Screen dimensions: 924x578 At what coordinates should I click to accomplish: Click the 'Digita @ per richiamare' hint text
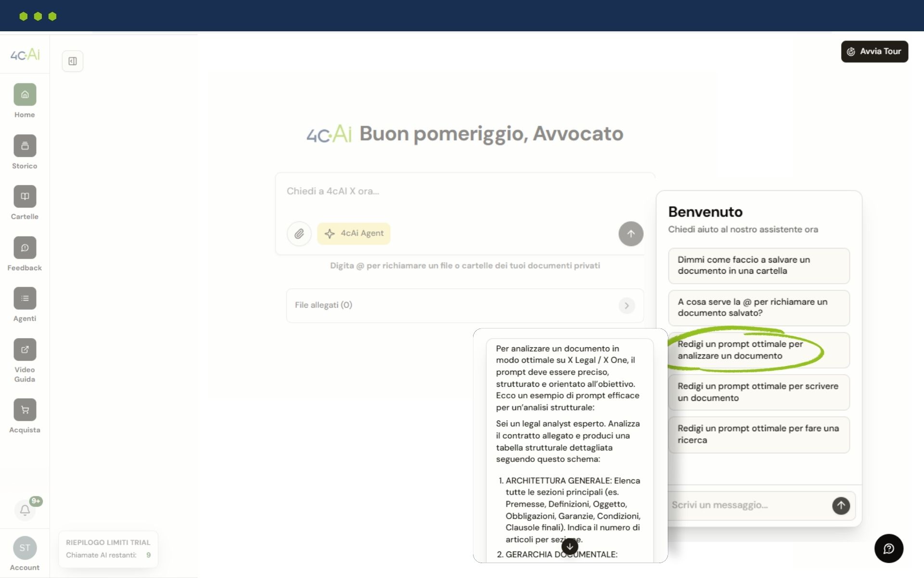point(465,265)
